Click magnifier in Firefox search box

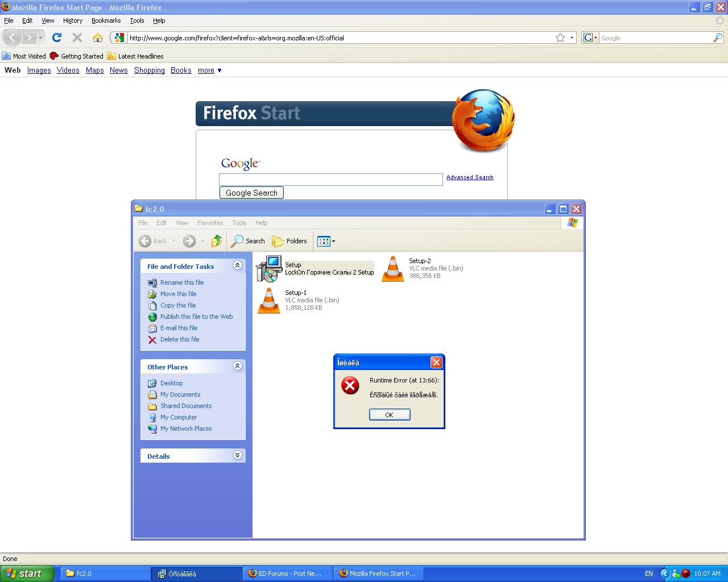pos(718,38)
